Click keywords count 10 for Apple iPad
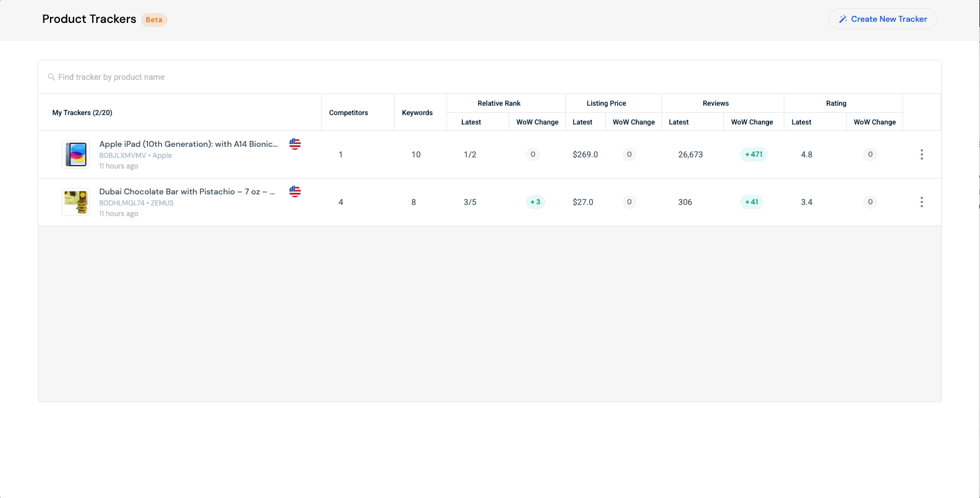This screenshot has width=980, height=498. pyautogui.click(x=416, y=154)
